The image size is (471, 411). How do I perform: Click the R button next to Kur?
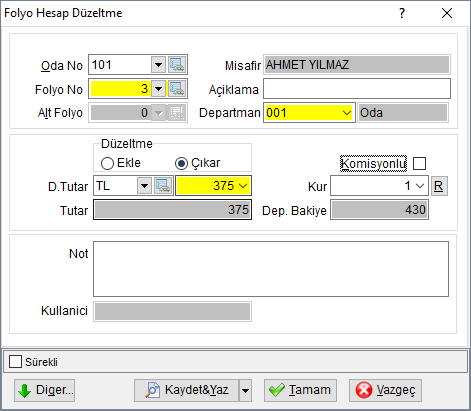point(439,186)
